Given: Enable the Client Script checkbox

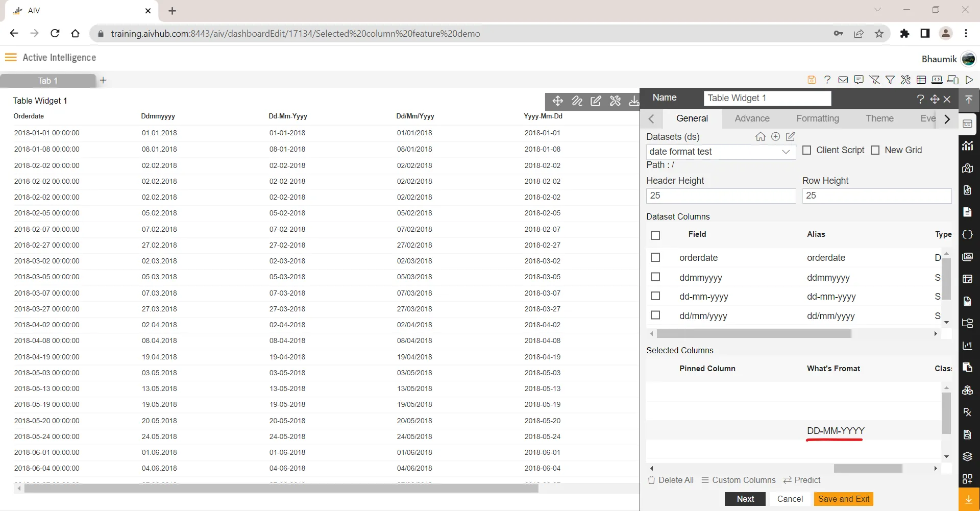Looking at the screenshot, I should pyautogui.click(x=807, y=150).
